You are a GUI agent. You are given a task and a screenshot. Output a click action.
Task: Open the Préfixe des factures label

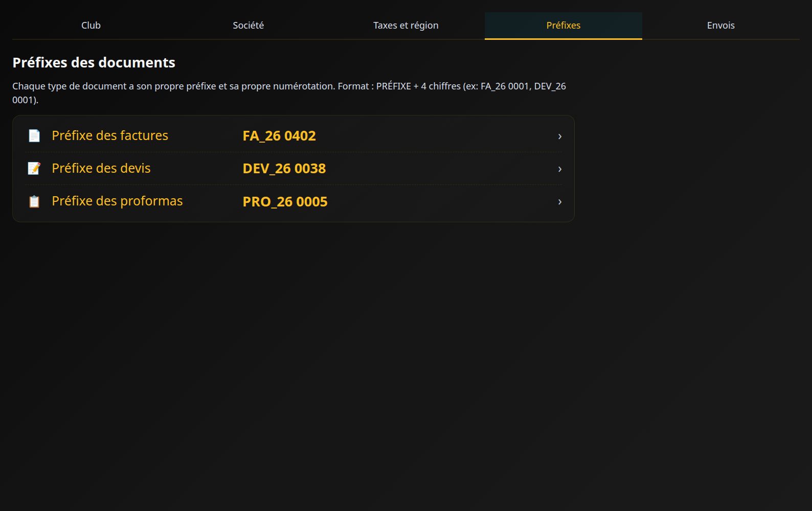pyautogui.click(x=110, y=135)
